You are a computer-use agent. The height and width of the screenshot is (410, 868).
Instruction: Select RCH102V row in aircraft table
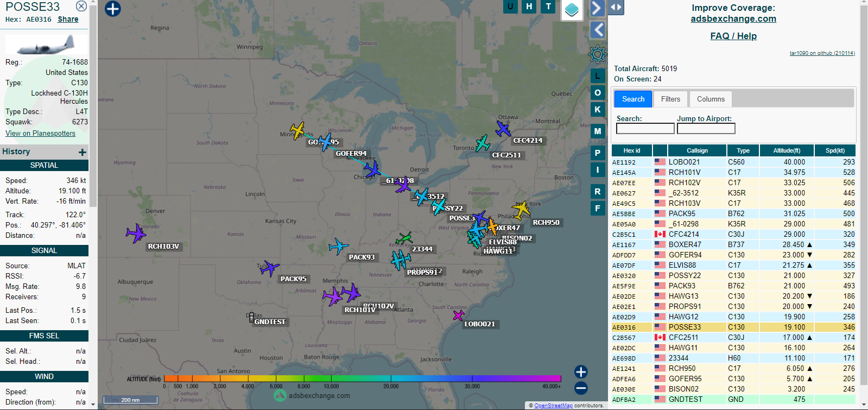tap(733, 182)
